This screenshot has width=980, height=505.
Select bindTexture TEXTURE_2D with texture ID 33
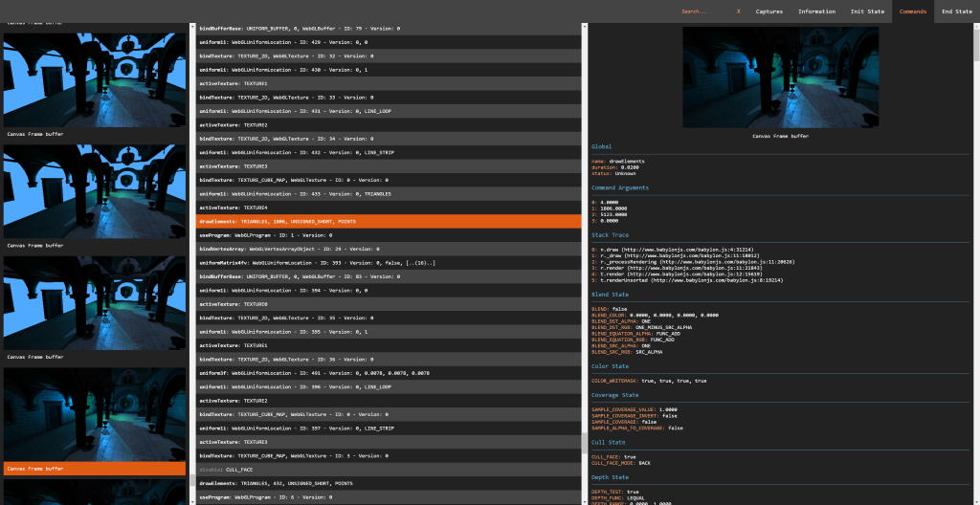pos(389,98)
